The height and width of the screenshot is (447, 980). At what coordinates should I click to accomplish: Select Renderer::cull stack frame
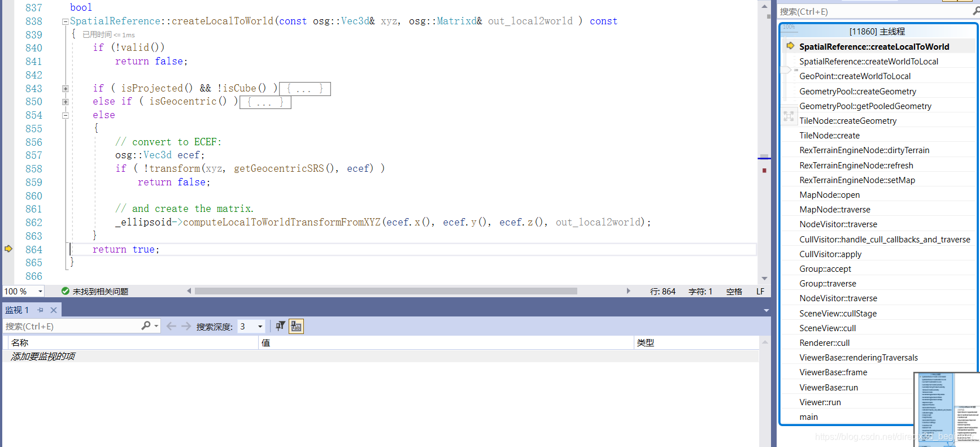(824, 342)
